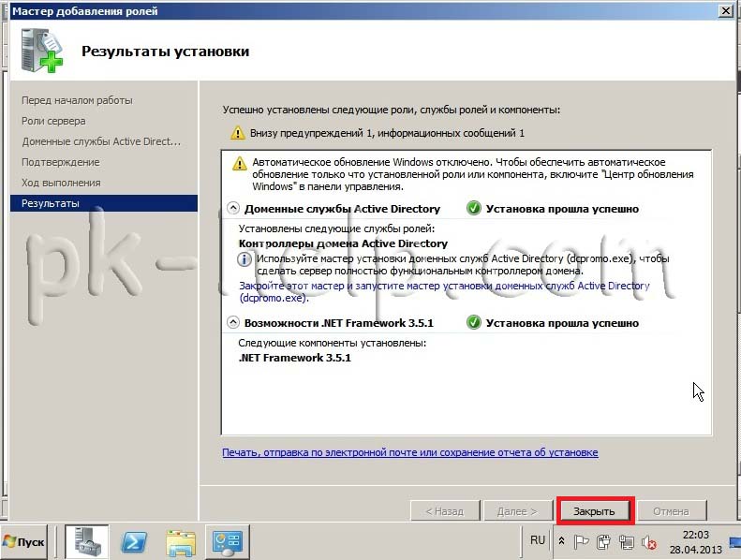This screenshot has width=741, height=560.
Task: Click the warning icon beside the Windows update message
Action: (x=240, y=164)
